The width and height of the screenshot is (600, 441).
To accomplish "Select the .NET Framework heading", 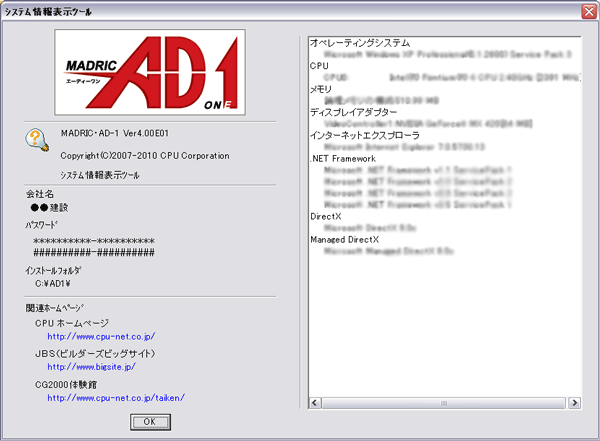I will (343, 158).
